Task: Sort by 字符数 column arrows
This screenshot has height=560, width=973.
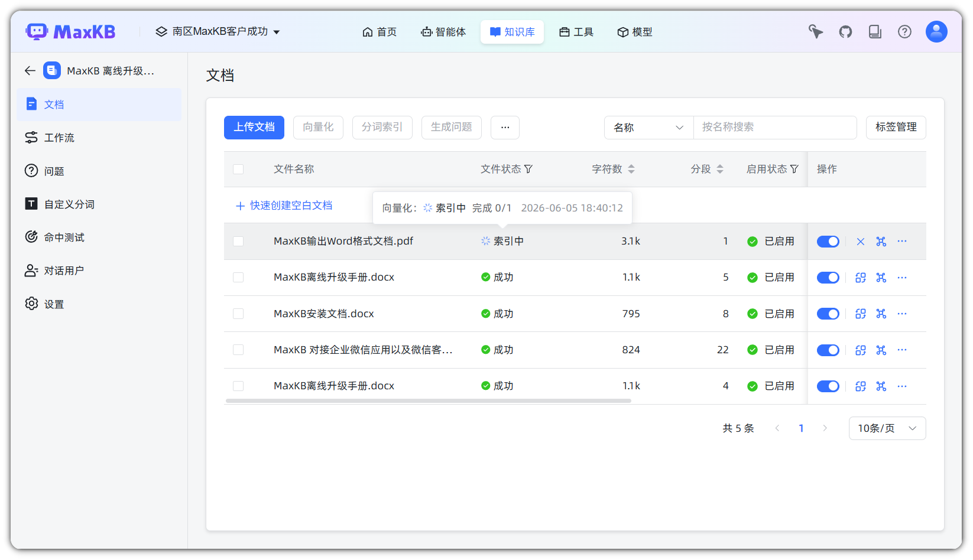Action: (631, 169)
